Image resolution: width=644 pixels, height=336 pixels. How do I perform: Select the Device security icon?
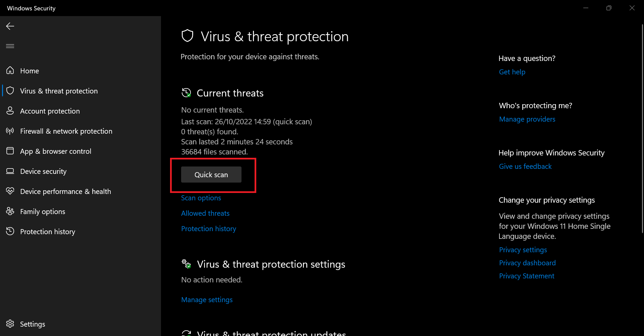point(10,171)
